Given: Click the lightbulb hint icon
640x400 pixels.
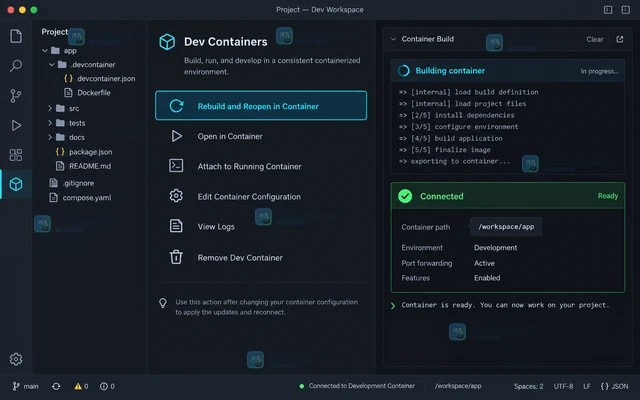Looking at the screenshot, I should click(163, 303).
